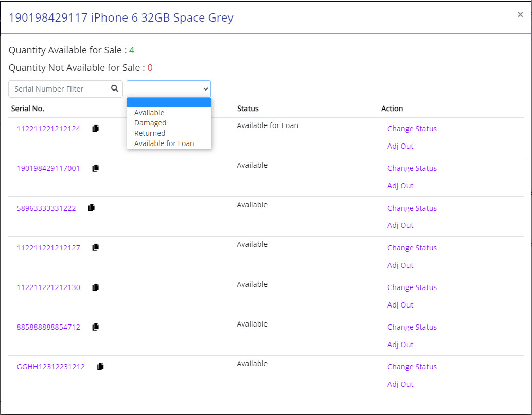This screenshot has height=415, width=532.
Task: Choose Available for Loan in dropdown list
Action: click(x=169, y=143)
